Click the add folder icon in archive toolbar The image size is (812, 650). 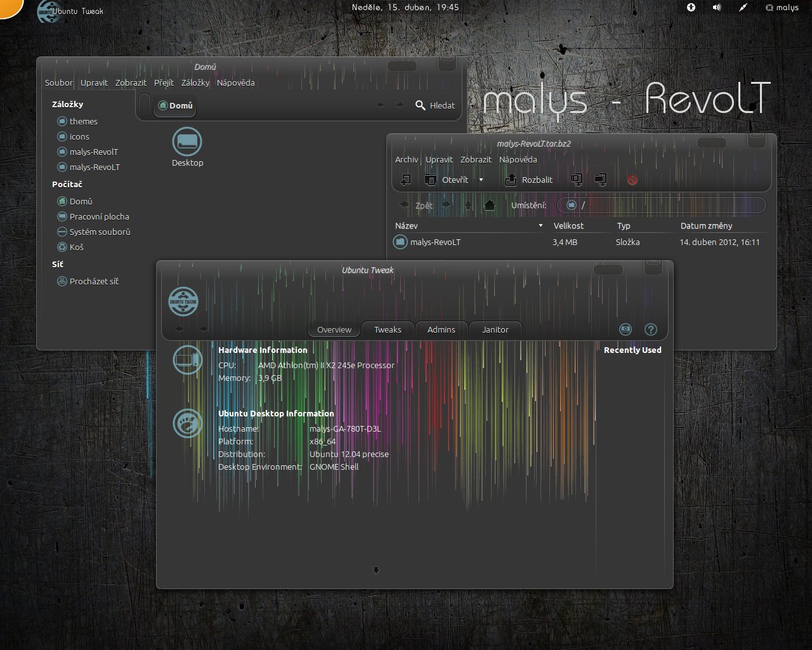click(x=601, y=180)
